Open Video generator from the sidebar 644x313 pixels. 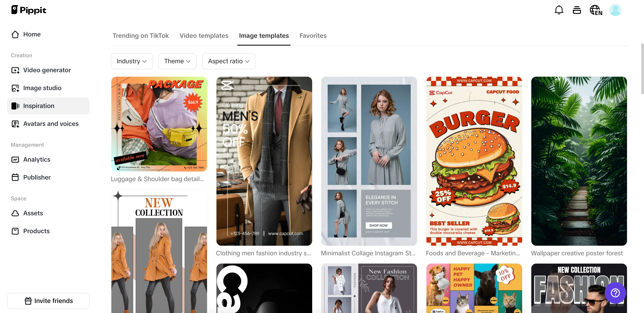coord(47,70)
